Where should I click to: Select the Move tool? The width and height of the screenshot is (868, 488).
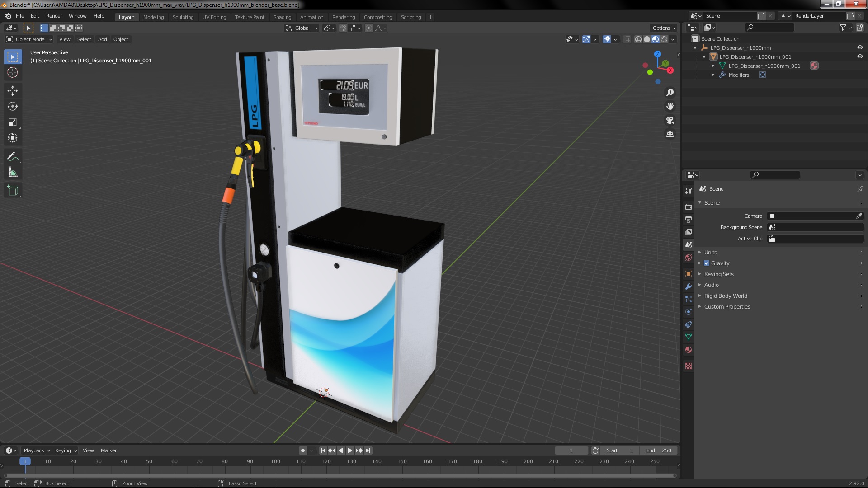(x=13, y=91)
